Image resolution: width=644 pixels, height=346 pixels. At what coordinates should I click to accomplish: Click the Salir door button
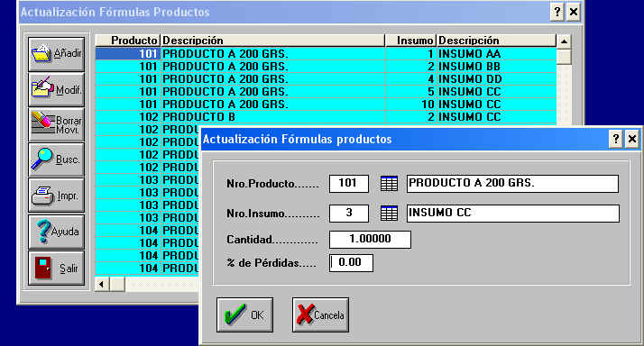56,268
